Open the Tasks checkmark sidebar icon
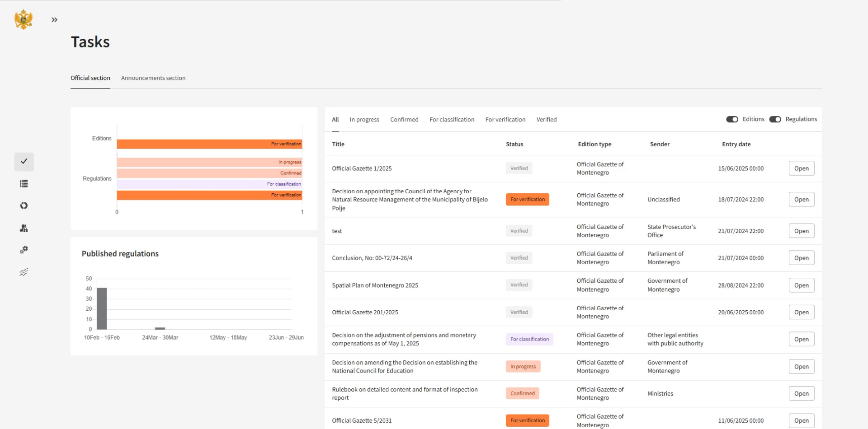868x429 pixels. (x=24, y=162)
